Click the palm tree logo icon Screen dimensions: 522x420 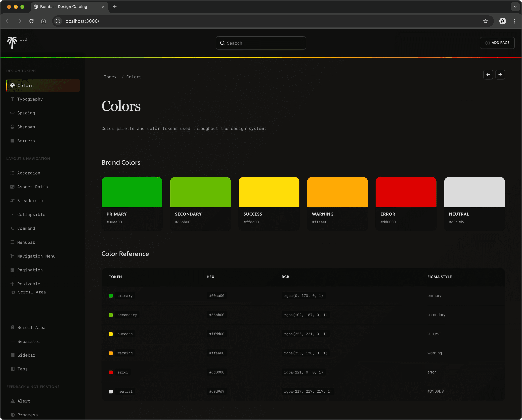[x=12, y=43]
